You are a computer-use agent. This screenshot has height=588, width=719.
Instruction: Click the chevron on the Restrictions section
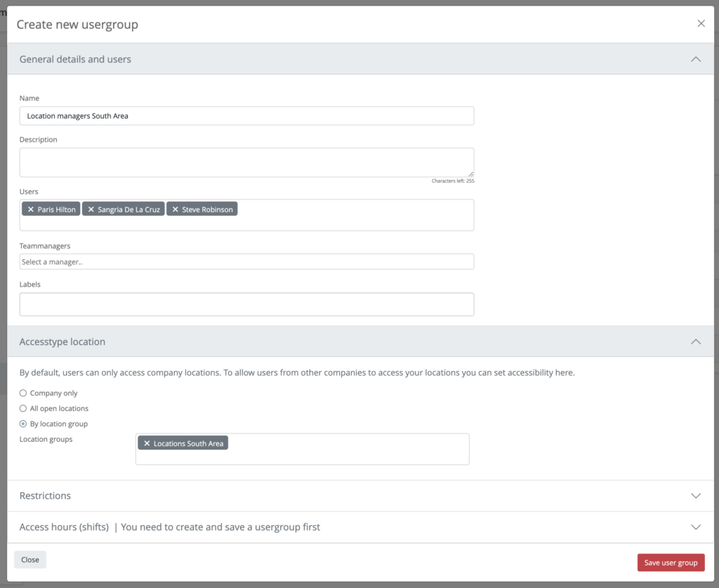696,495
